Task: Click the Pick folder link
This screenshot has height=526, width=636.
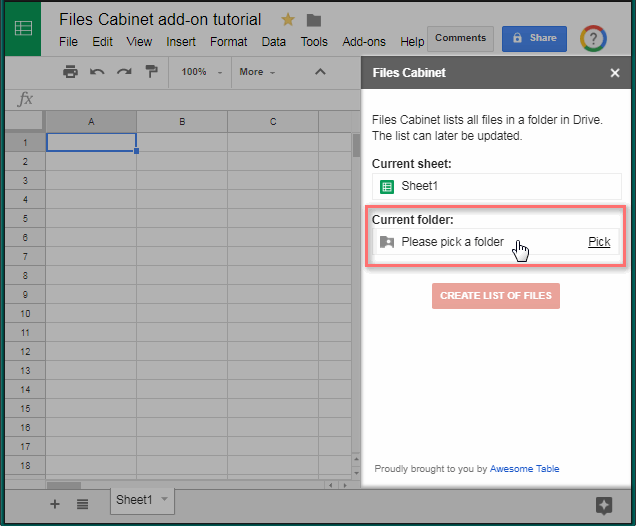Action: tap(599, 242)
